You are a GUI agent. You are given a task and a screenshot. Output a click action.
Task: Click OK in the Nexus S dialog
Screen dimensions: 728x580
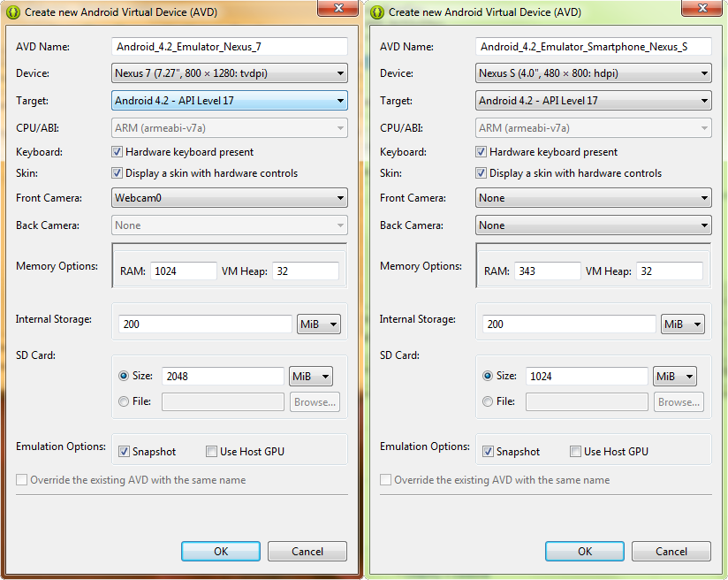585,551
